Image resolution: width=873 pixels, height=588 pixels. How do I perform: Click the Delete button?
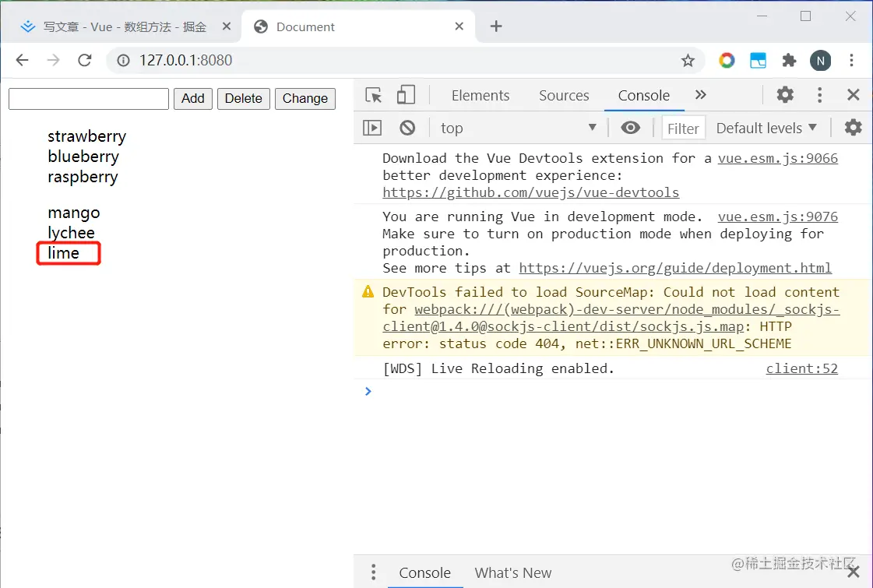tap(243, 99)
